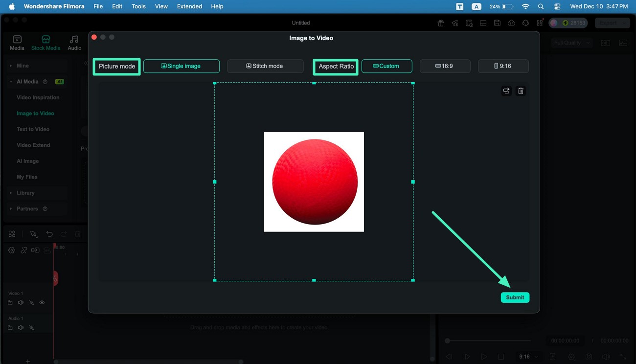
Task: Click the paper plane share icon
Action: pyautogui.click(x=455, y=23)
